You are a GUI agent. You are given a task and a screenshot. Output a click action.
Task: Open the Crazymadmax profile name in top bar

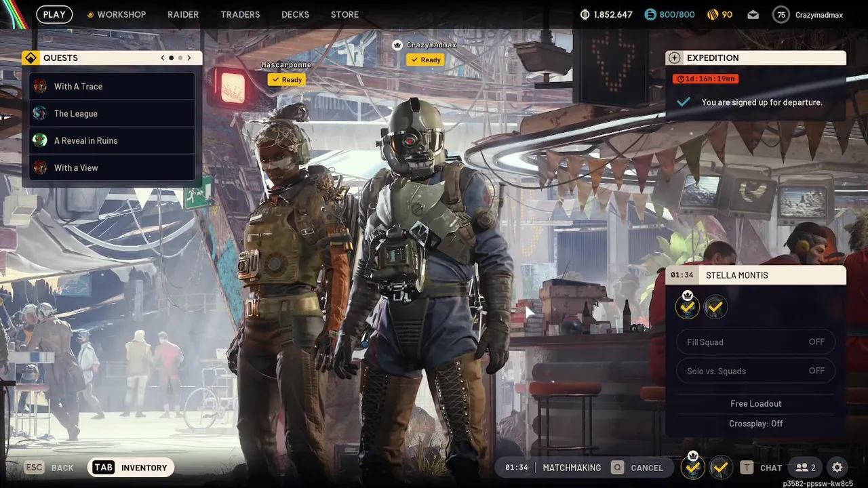(819, 14)
